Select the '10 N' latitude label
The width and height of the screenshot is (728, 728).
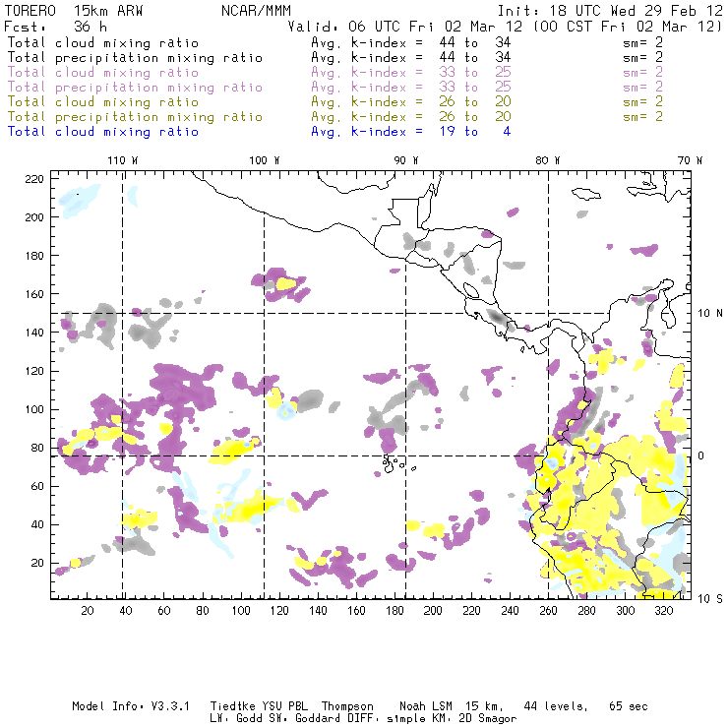click(x=710, y=314)
